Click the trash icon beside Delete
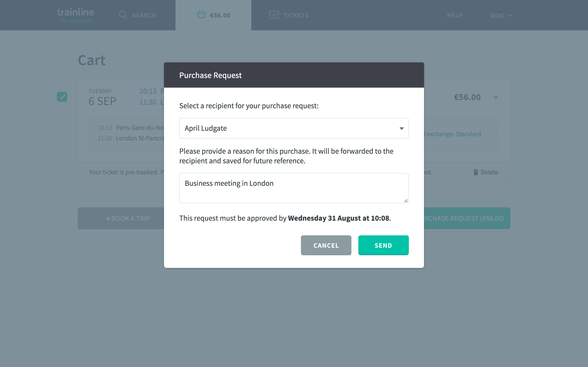 (475, 172)
